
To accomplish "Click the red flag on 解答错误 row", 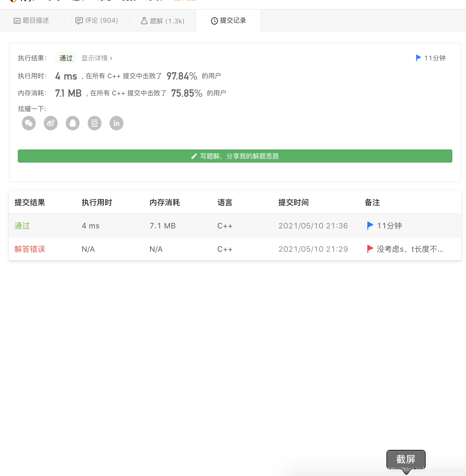I will point(370,249).
